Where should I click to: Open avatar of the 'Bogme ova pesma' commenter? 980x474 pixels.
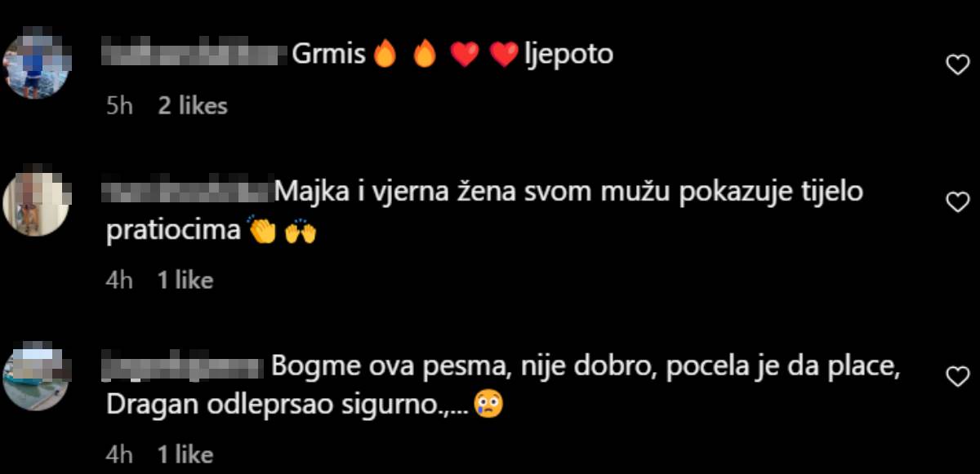(37, 379)
